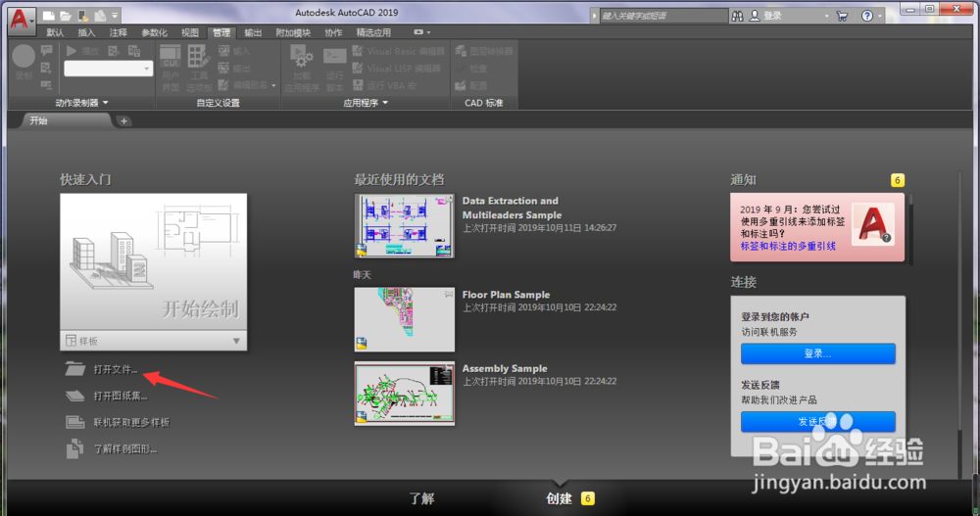This screenshot has width=980, height=516.
Task: Switch to the 插入 ribbon tab
Action: 86,32
